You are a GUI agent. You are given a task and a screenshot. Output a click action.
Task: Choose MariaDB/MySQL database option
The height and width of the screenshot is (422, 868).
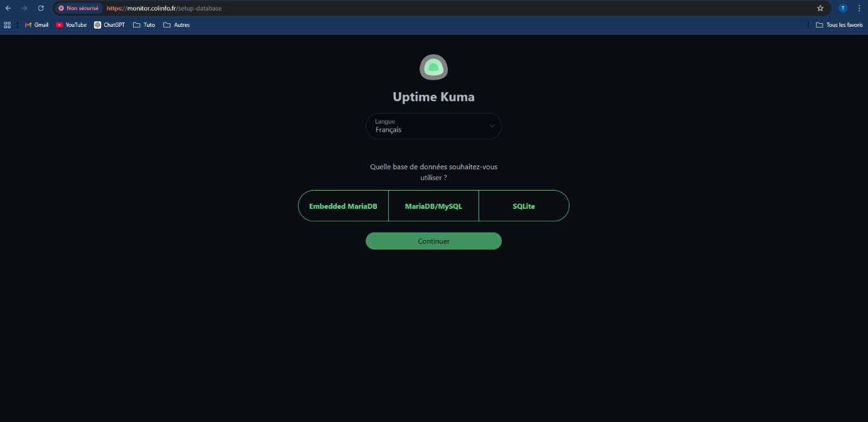click(433, 206)
